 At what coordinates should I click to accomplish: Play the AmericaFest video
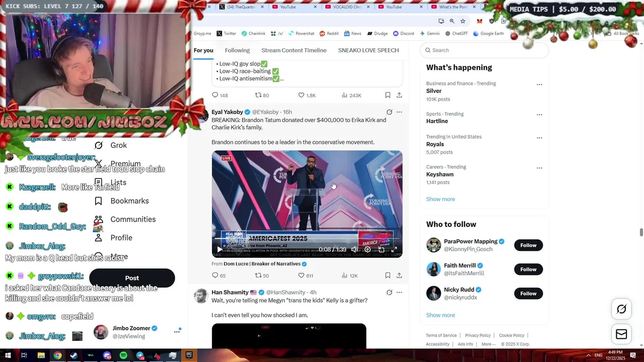(219, 249)
